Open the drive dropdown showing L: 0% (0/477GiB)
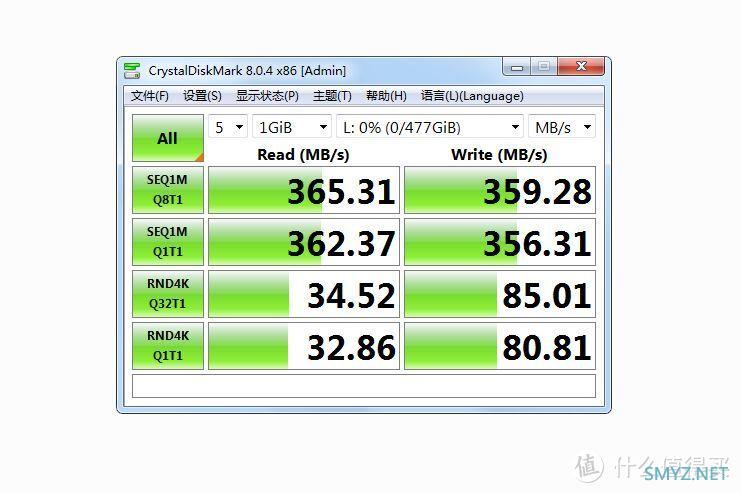 430,127
